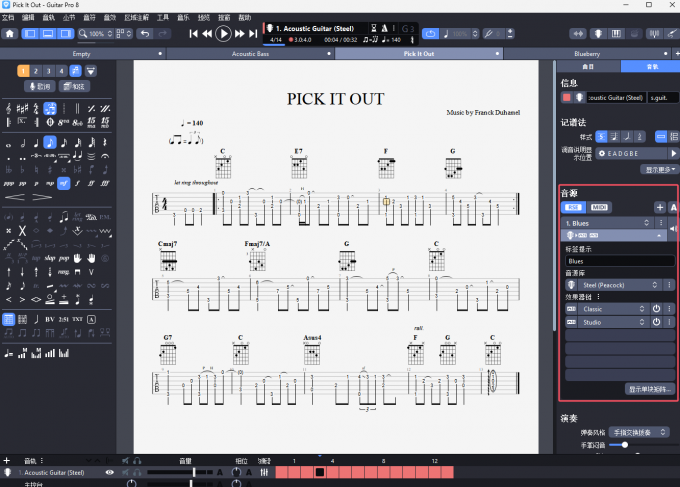Image resolution: width=680 pixels, height=487 pixels.
Task: Select voice 1 button
Action: tap(23, 71)
